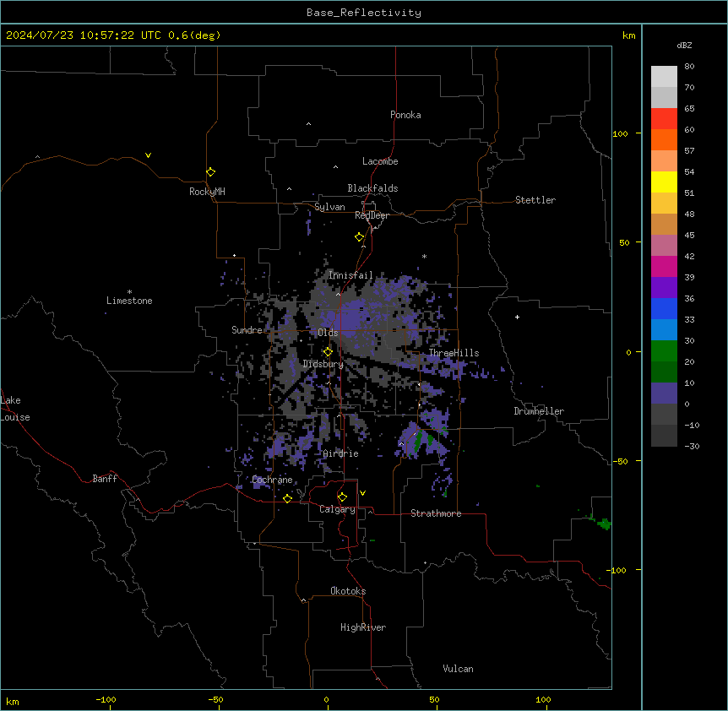This screenshot has width=728, height=711.
Task: Click the Strathmore label
Action: click(x=436, y=513)
